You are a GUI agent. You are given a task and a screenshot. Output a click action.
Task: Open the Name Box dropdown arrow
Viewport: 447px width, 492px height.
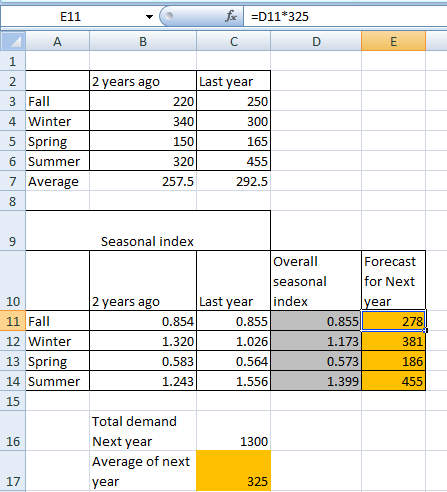[149, 17]
